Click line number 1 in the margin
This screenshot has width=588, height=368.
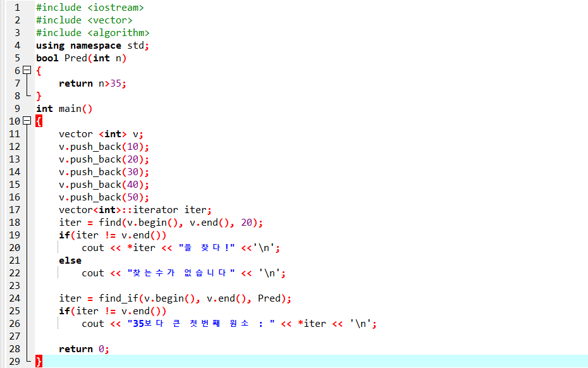[17, 8]
